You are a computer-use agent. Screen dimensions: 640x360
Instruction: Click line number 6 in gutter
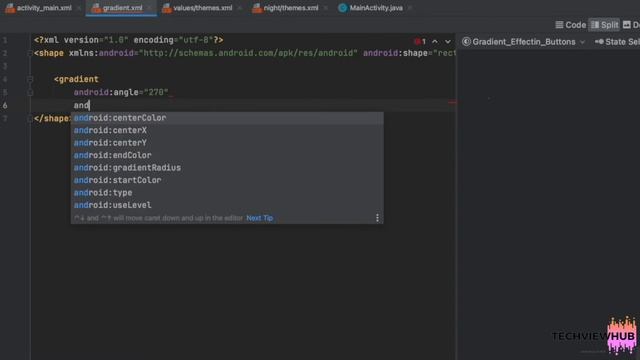(x=5, y=105)
